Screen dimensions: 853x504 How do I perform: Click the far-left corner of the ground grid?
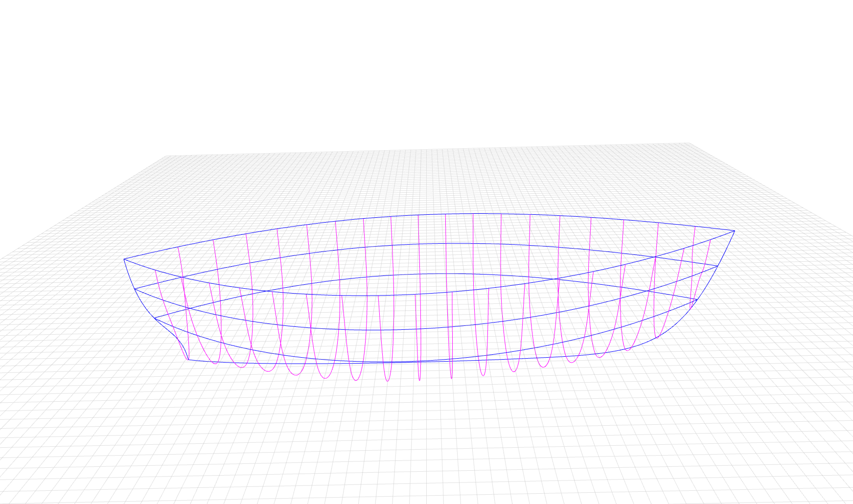(x=165, y=157)
